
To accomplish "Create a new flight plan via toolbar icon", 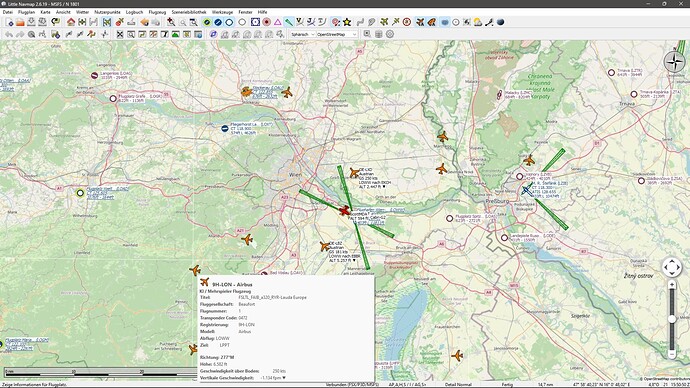I will click(9, 22).
